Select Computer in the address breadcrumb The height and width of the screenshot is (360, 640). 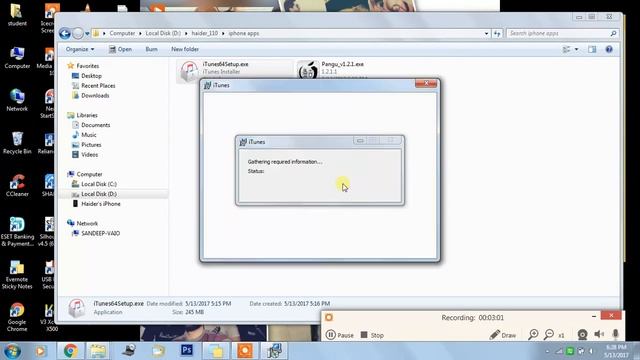pos(122,33)
